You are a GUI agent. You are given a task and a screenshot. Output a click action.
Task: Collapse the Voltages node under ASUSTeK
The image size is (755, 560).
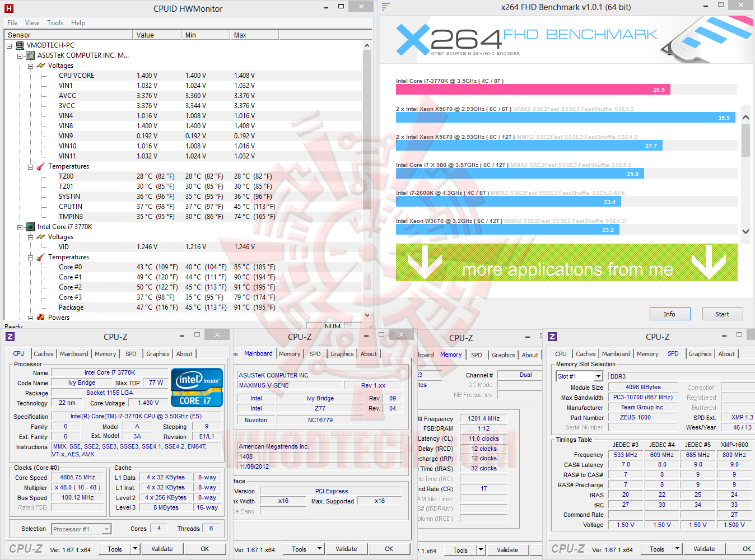pyautogui.click(x=30, y=66)
